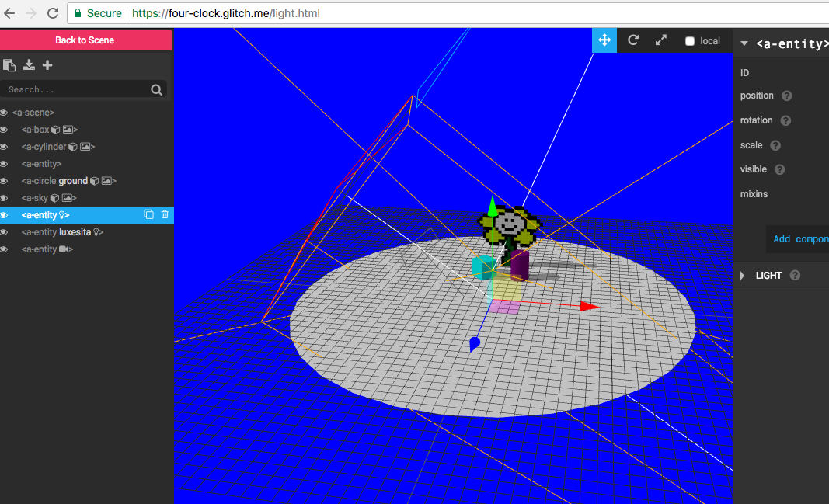Click the green Y-axis gizmo arrow
This screenshot has height=504, width=829.
[x=493, y=207]
